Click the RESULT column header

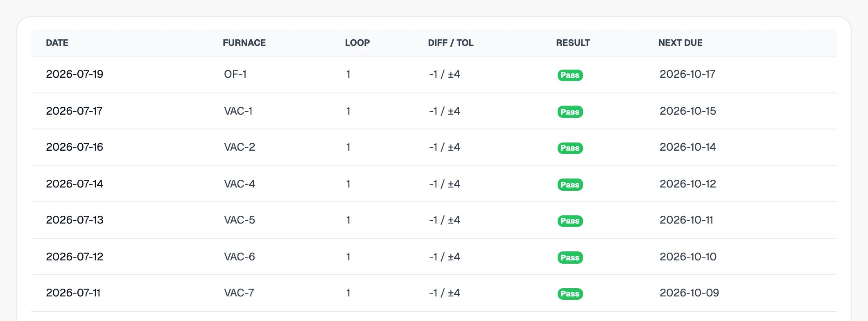tap(573, 43)
